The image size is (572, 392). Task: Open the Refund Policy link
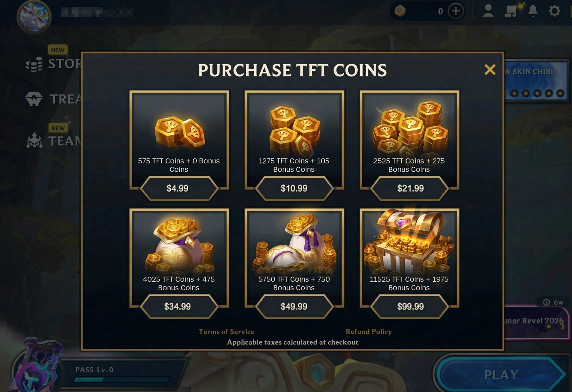click(x=369, y=332)
